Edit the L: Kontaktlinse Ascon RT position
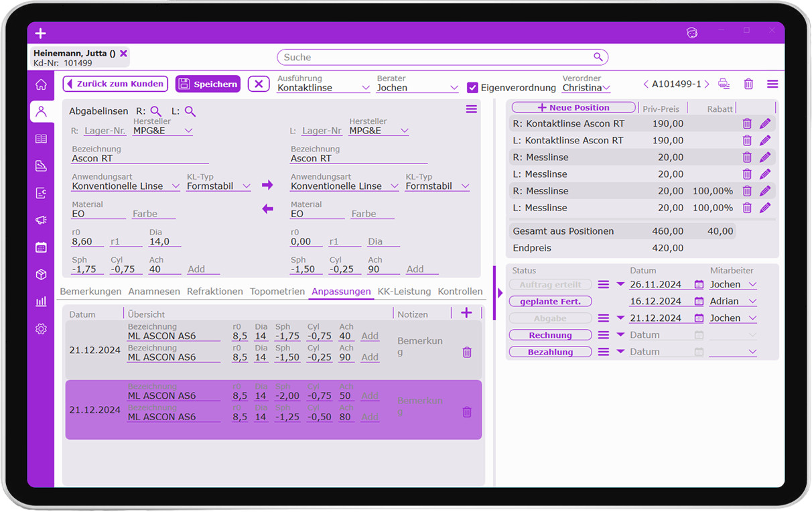812x512 pixels. pyautogui.click(x=765, y=141)
